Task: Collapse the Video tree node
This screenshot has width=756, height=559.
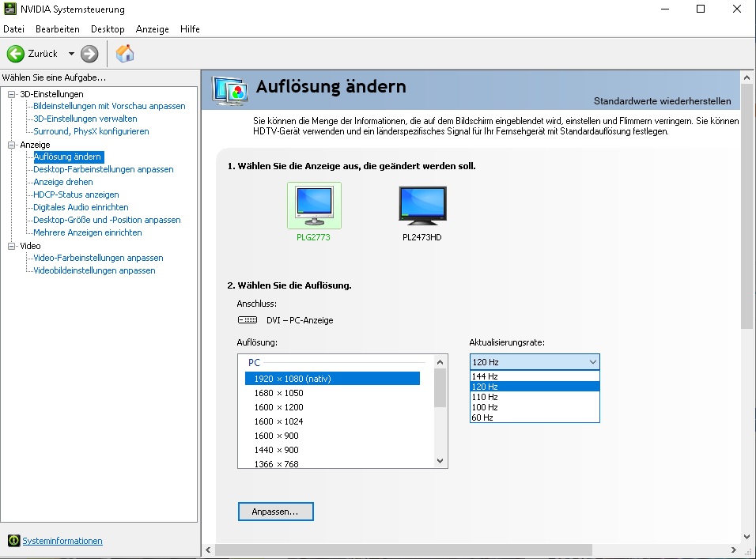Action: (12, 246)
